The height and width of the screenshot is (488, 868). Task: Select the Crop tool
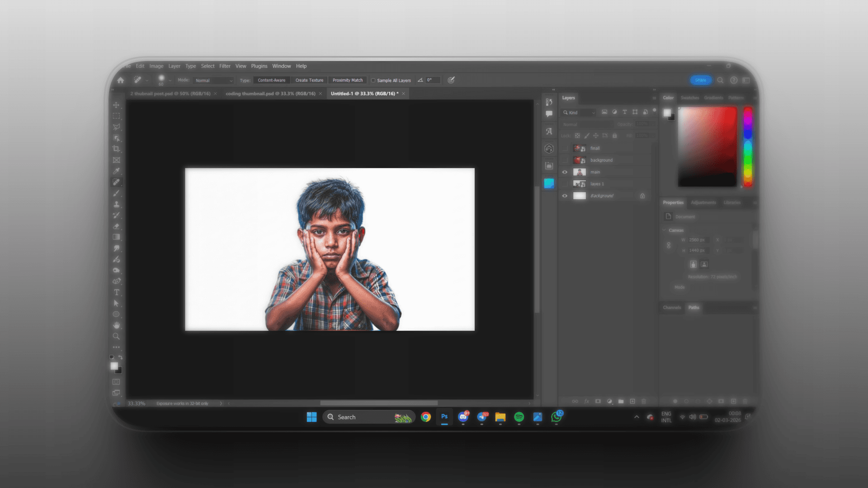[x=116, y=149]
